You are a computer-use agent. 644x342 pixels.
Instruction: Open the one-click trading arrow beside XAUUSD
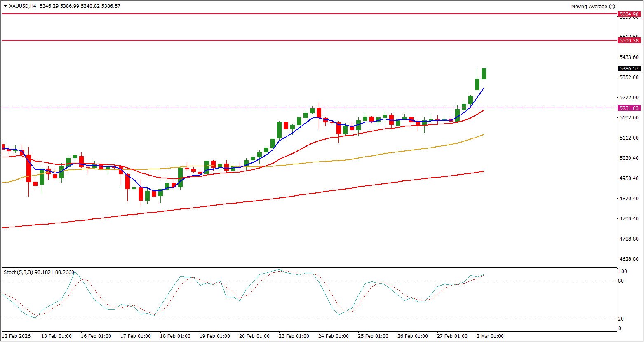coord(5,6)
